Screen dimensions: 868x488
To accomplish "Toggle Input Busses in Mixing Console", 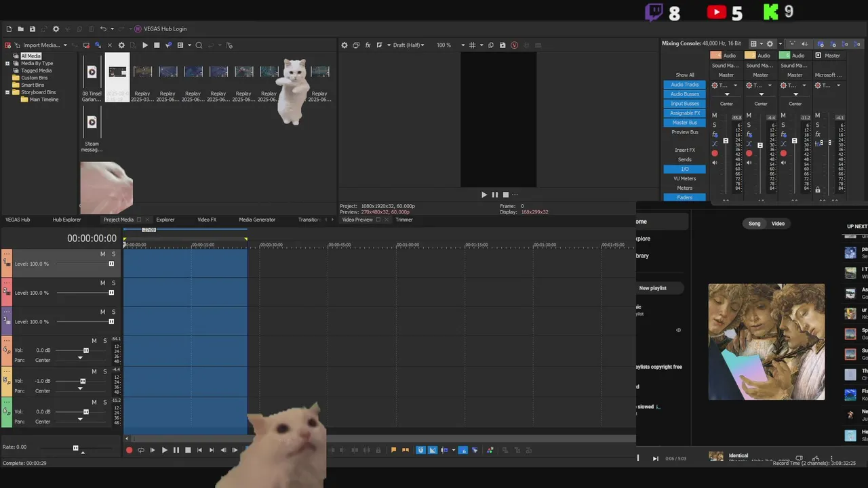I will point(684,104).
